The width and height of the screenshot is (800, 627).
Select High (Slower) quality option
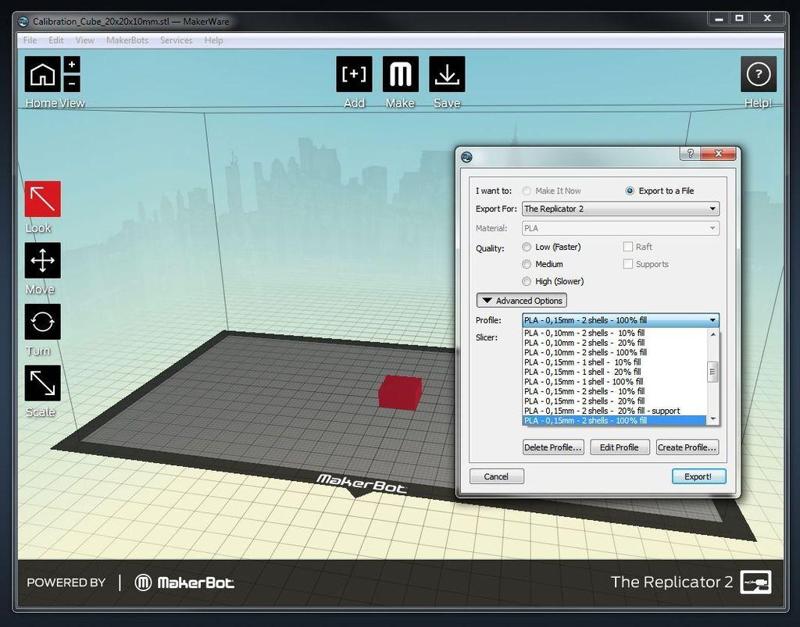point(527,281)
